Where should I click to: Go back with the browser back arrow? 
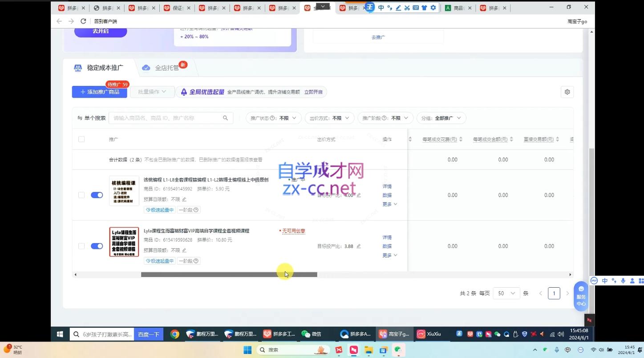click(59, 21)
